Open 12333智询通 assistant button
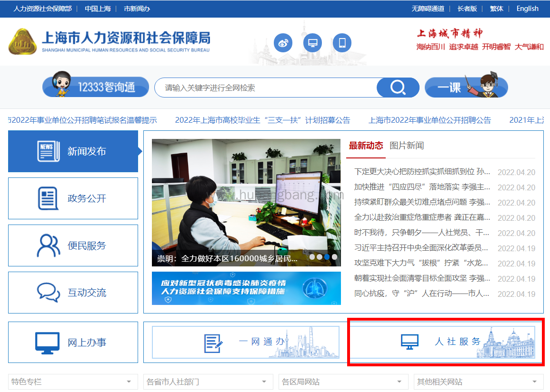Viewport: 550px width, 392px height. 96,87
